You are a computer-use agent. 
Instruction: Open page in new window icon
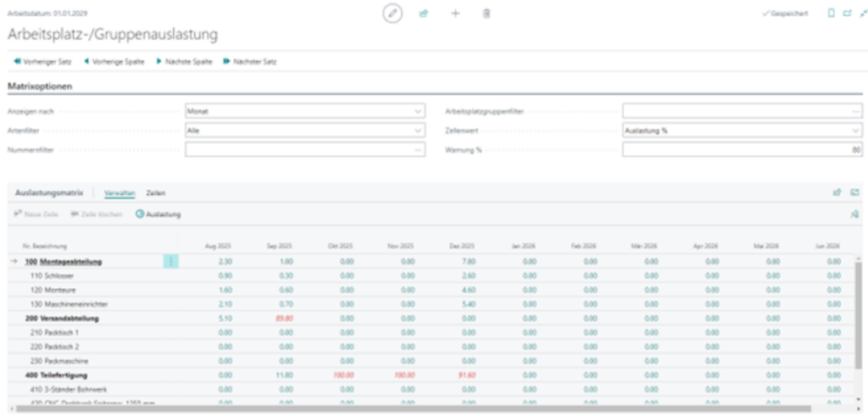[x=847, y=14]
